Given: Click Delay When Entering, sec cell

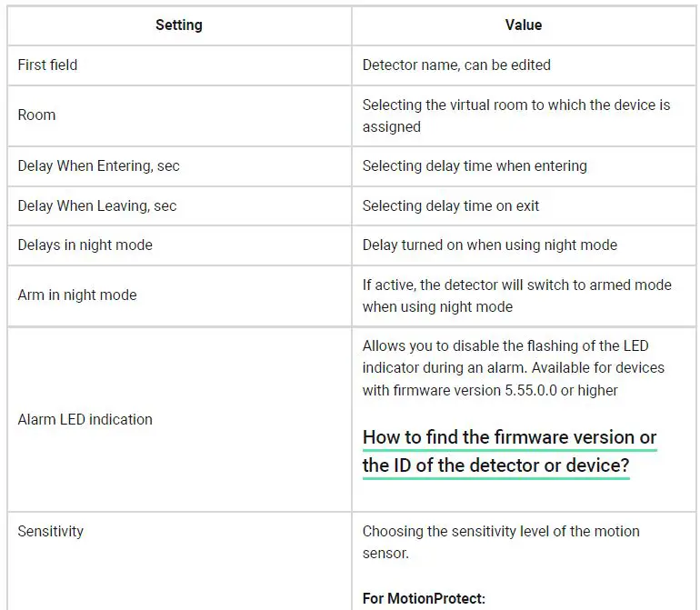Looking at the screenshot, I should coord(99,165).
